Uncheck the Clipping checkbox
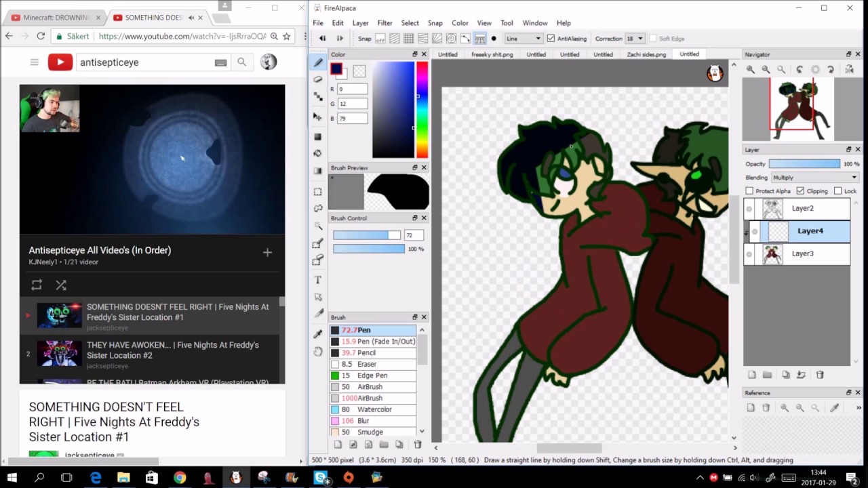 point(800,191)
